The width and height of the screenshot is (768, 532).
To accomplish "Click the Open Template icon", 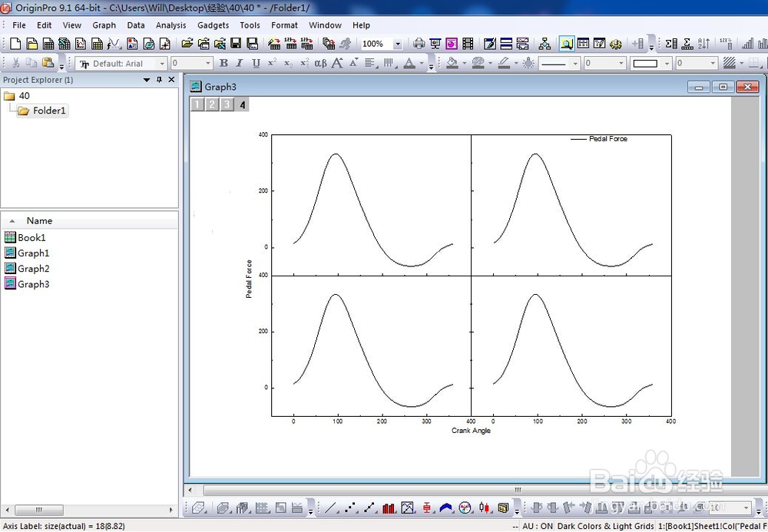I will click(x=204, y=44).
